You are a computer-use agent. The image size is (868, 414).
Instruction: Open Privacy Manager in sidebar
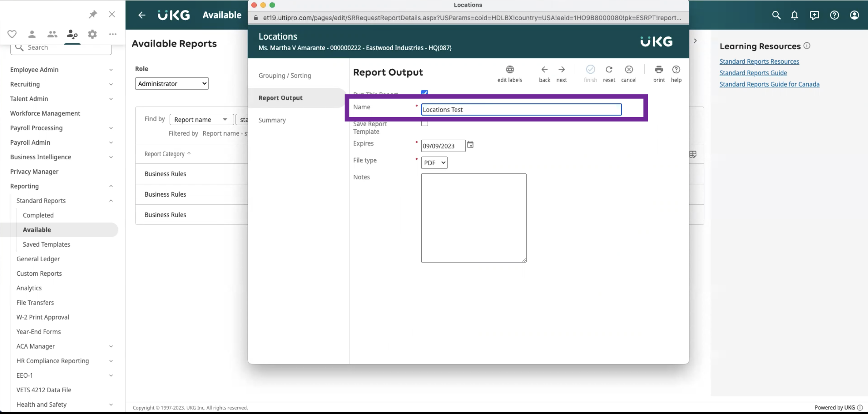coord(34,171)
